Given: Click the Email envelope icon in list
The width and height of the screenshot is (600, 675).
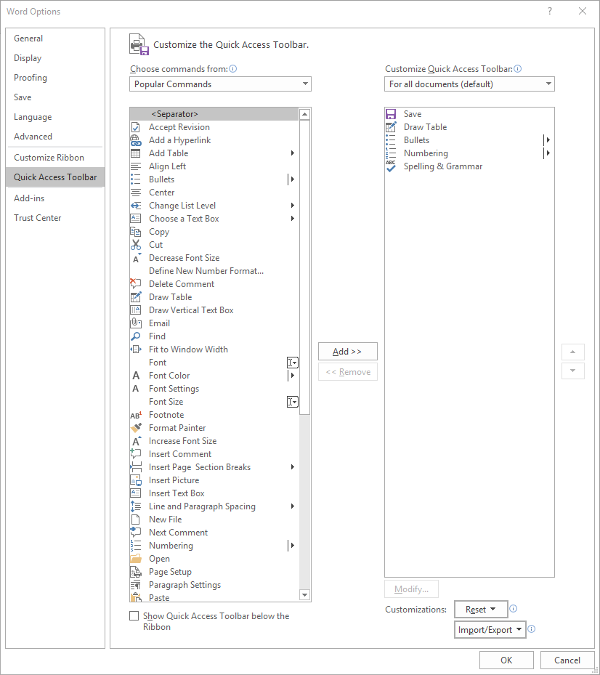Looking at the screenshot, I should point(136,323).
